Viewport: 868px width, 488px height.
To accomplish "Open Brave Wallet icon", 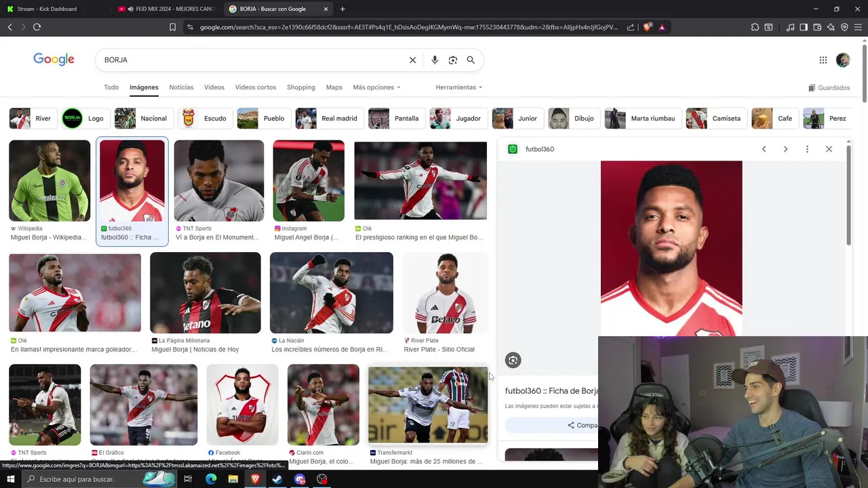I will coord(817,27).
